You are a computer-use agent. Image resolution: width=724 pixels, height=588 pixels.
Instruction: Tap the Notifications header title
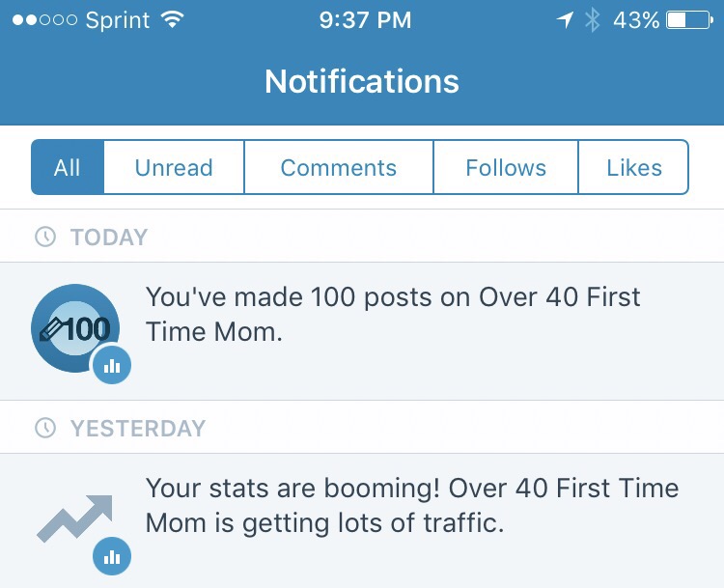(362, 81)
